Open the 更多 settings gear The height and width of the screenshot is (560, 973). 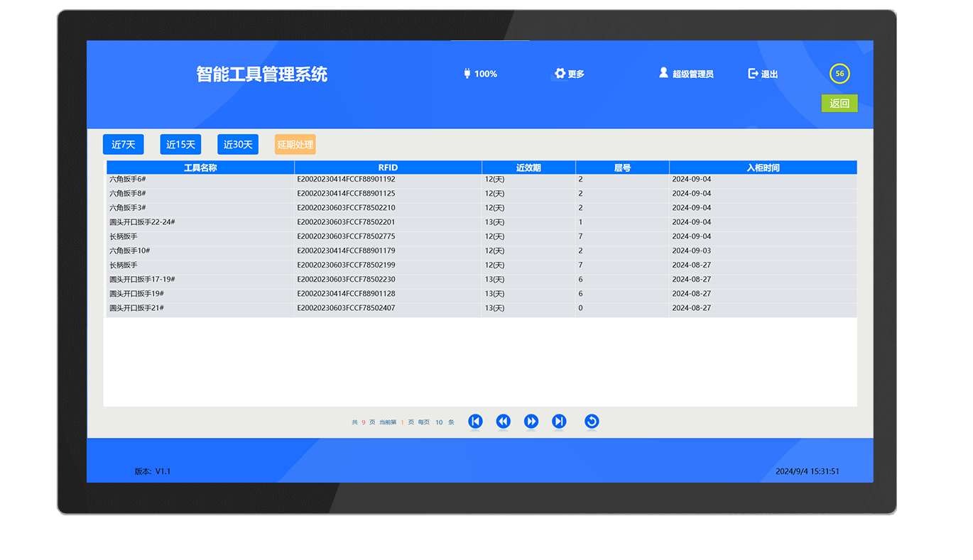coord(560,74)
